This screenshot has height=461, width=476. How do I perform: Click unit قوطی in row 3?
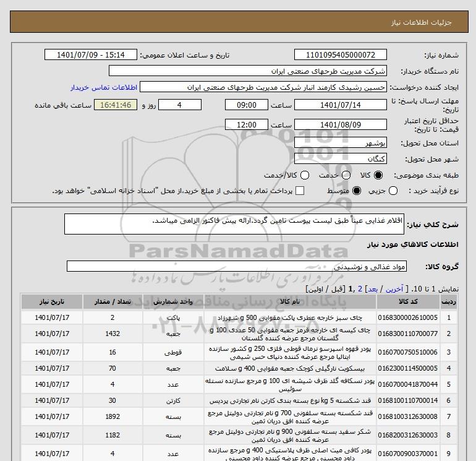[173, 353]
